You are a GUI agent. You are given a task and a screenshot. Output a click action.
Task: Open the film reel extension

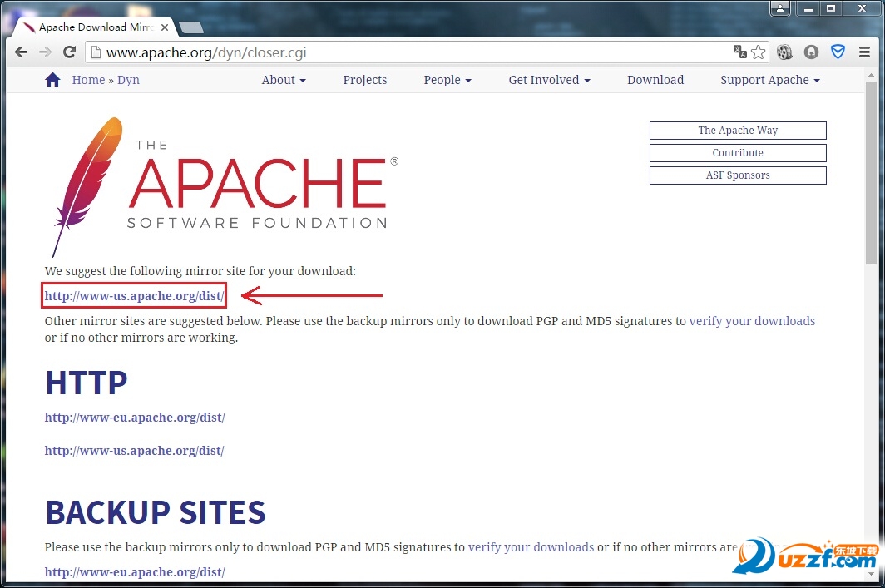[784, 52]
